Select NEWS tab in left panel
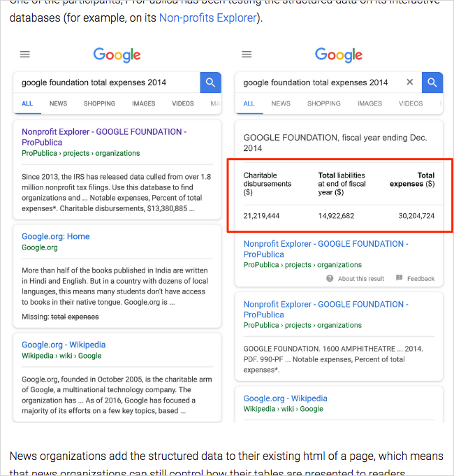The height and width of the screenshot is (476, 454). (x=58, y=103)
